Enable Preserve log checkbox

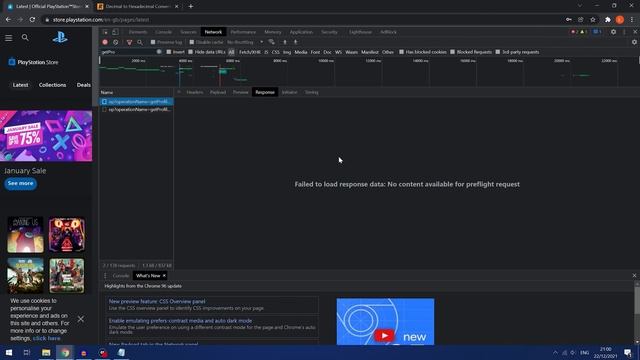[153, 42]
